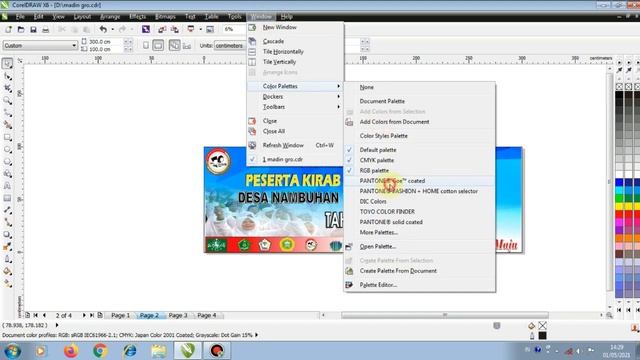Select the Crop tool in toolbox
Image resolution: width=640 pixels, height=360 pixels.
(7, 89)
